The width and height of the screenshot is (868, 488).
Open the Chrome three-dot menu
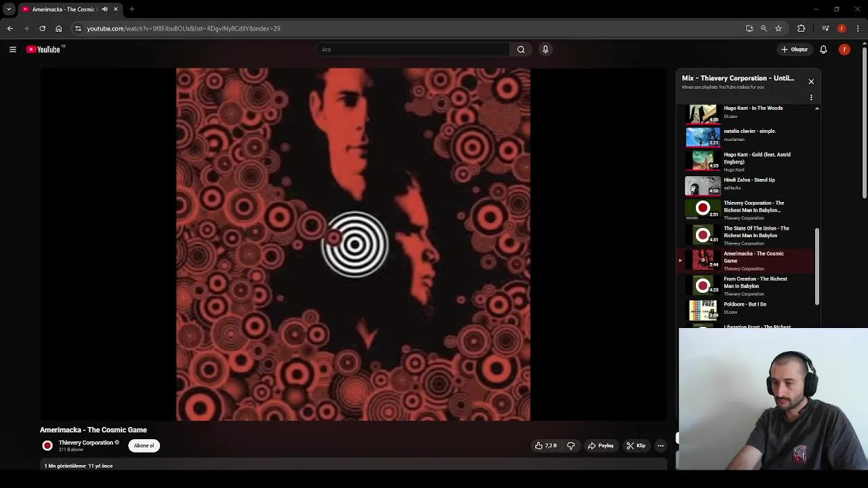click(858, 28)
